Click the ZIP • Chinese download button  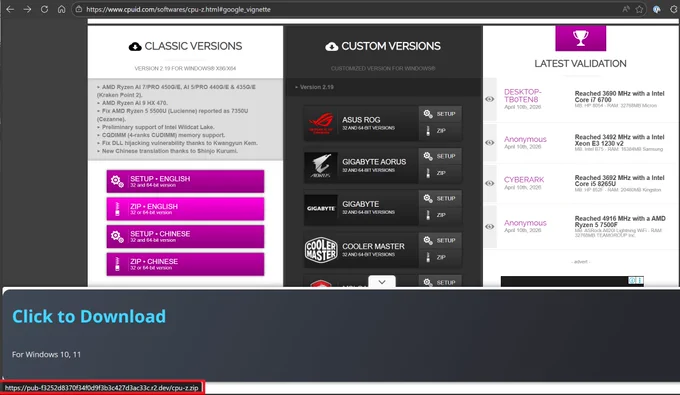click(x=185, y=264)
